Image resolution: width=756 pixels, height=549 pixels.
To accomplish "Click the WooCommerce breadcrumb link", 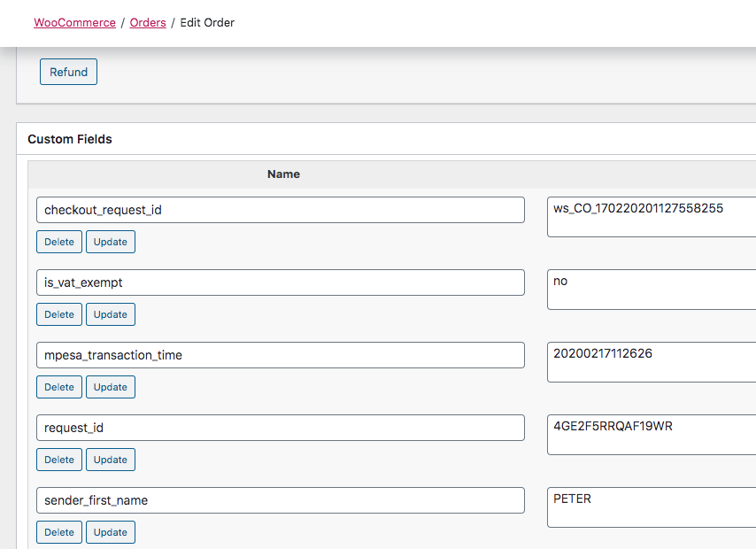I will tap(74, 23).
